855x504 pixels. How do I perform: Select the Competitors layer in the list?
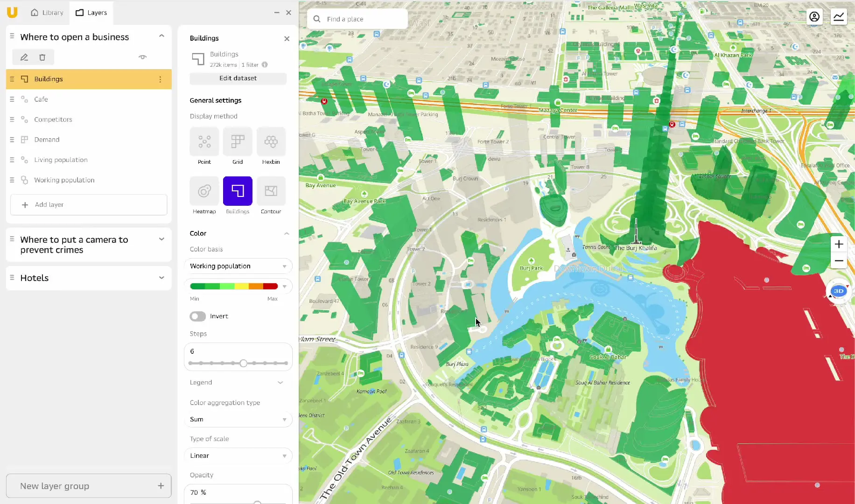[x=53, y=119]
